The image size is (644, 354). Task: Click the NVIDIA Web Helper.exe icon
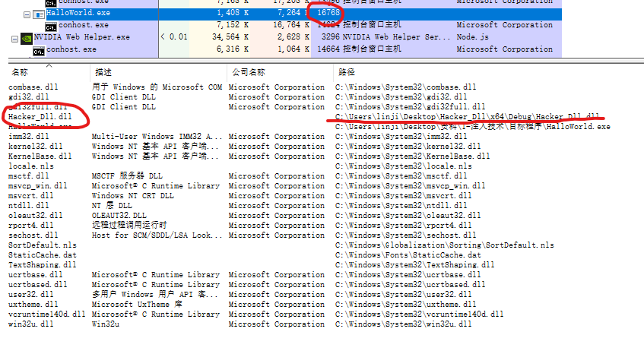click(x=27, y=39)
